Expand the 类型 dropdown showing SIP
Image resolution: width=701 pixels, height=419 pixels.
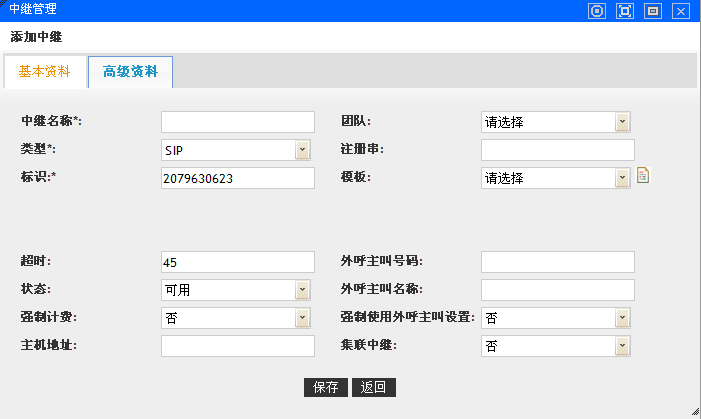click(x=302, y=150)
